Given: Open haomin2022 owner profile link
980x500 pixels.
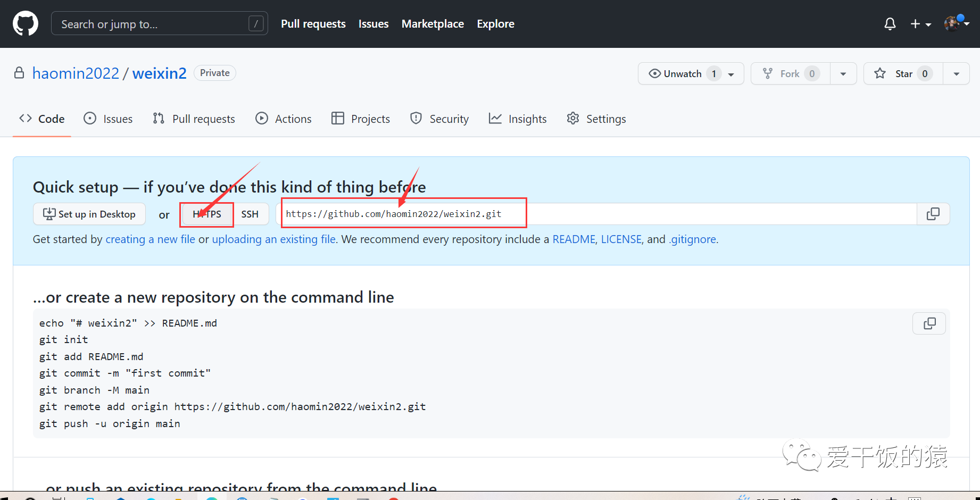Looking at the screenshot, I should click(x=76, y=73).
